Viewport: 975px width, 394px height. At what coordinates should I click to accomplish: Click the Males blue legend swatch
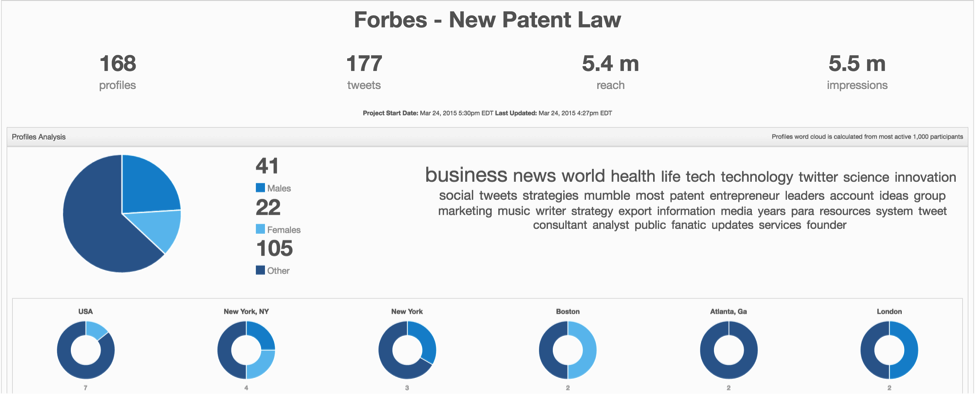point(261,188)
